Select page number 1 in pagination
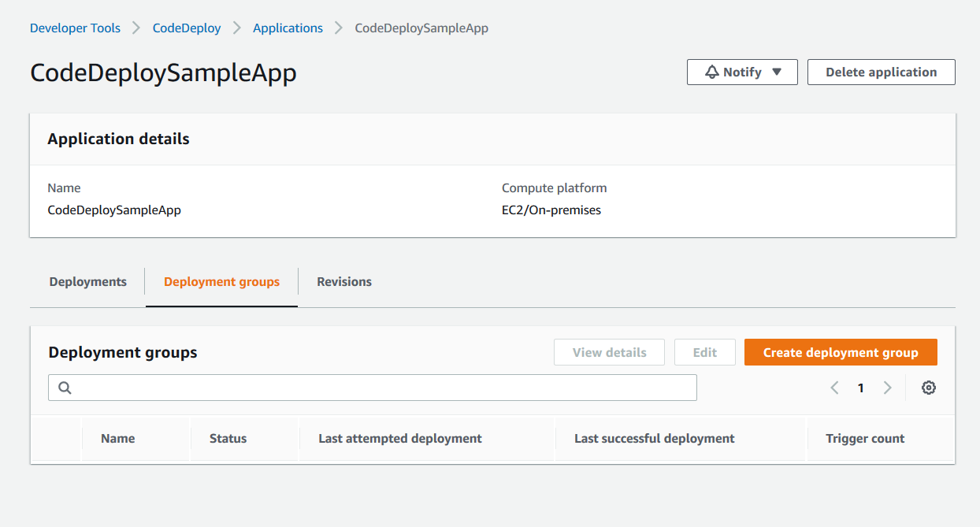 (x=861, y=388)
